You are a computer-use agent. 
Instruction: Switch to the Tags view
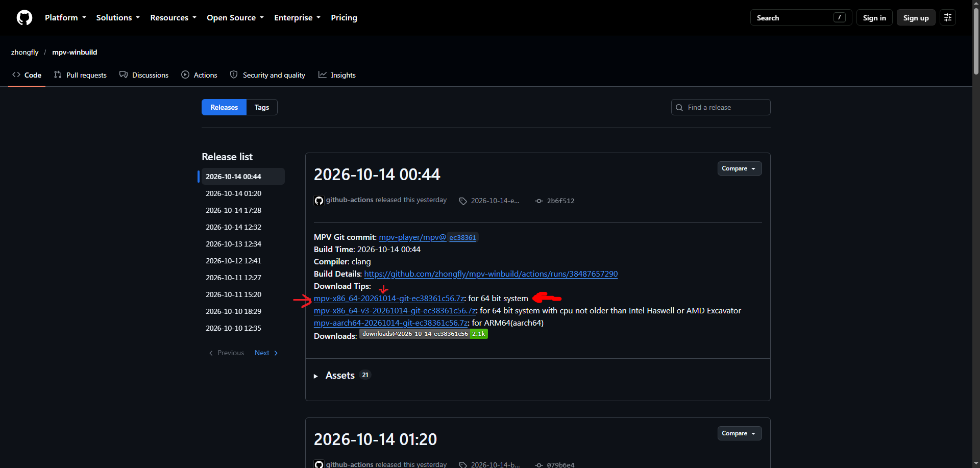[x=262, y=107]
